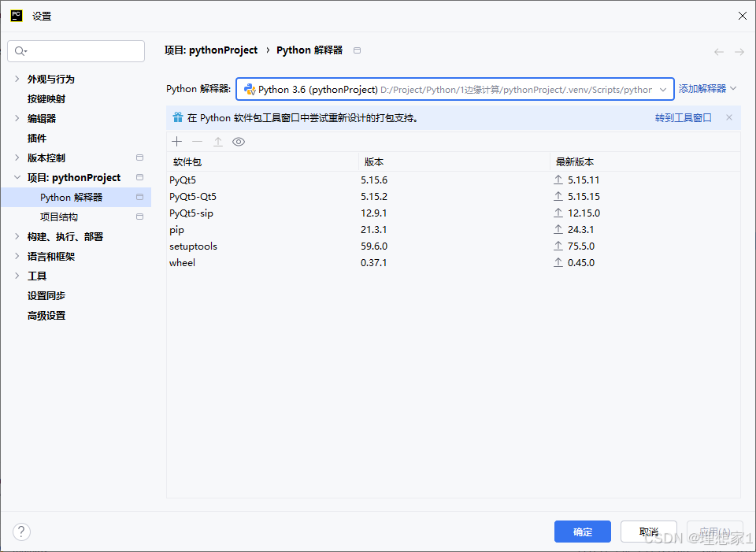Image resolution: width=756 pixels, height=552 pixels.
Task: Expand the 构建、执行、部署 section
Action: point(17,236)
